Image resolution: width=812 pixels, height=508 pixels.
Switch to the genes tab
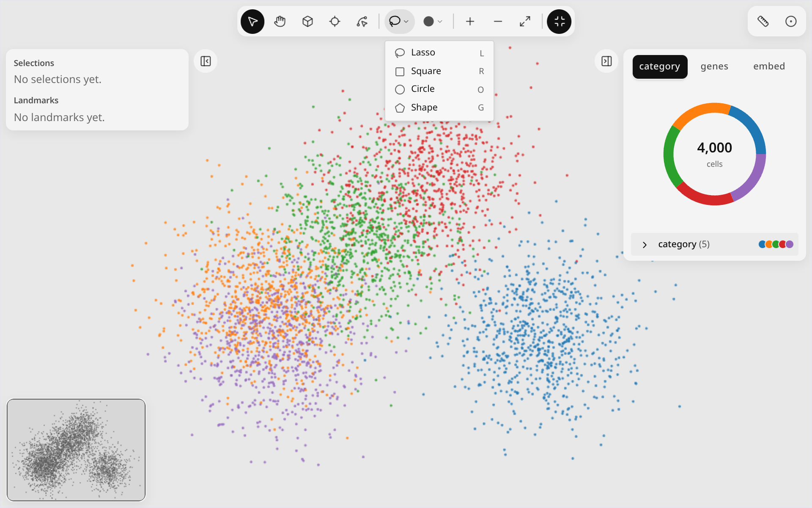tap(714, 66)
